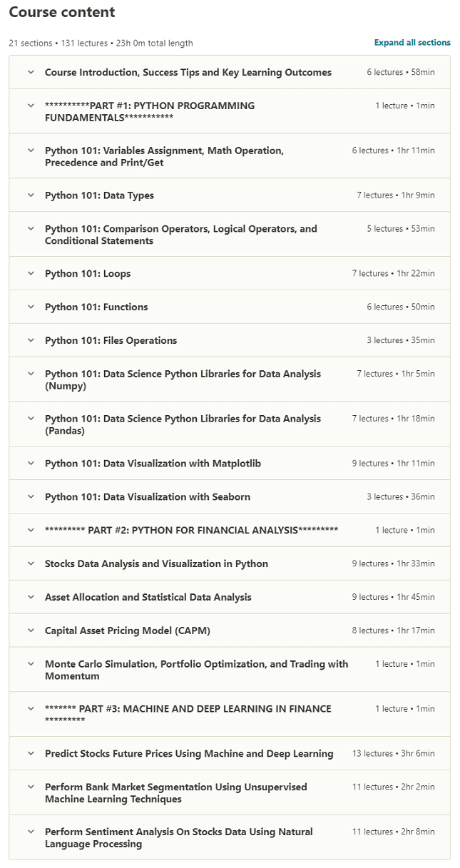460x868 pixels.
Task: Open PART #2: Python for Financial Analysis
Action: click(191, 530)
